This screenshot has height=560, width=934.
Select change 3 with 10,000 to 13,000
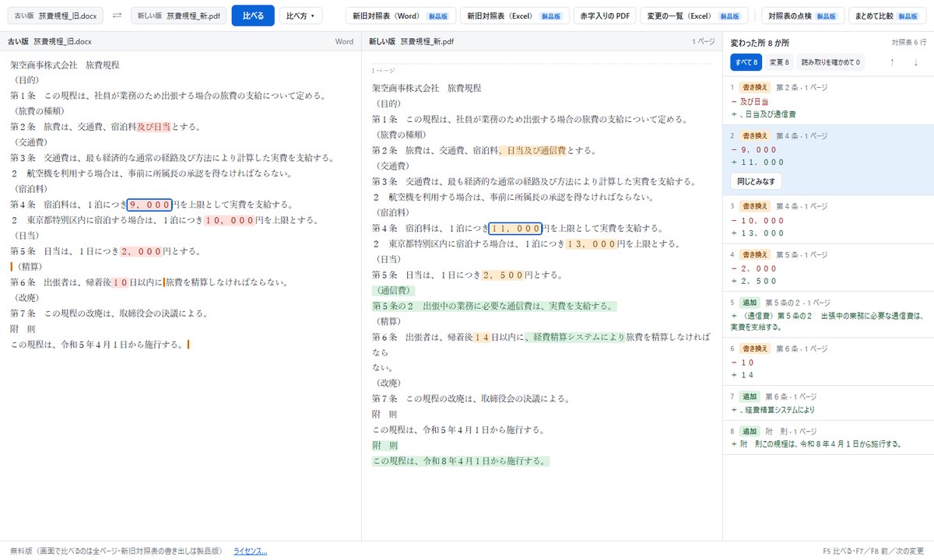click(x=828, y=219)
